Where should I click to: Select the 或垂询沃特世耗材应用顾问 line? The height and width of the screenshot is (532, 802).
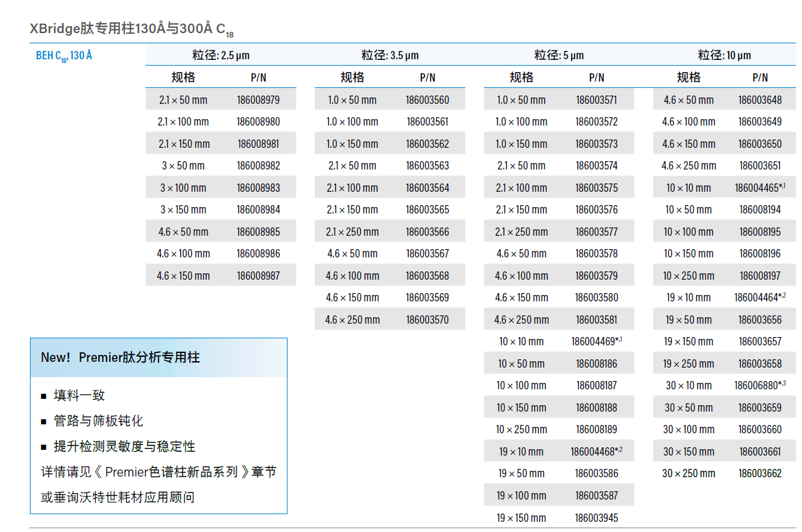click(x=118, y=498)
